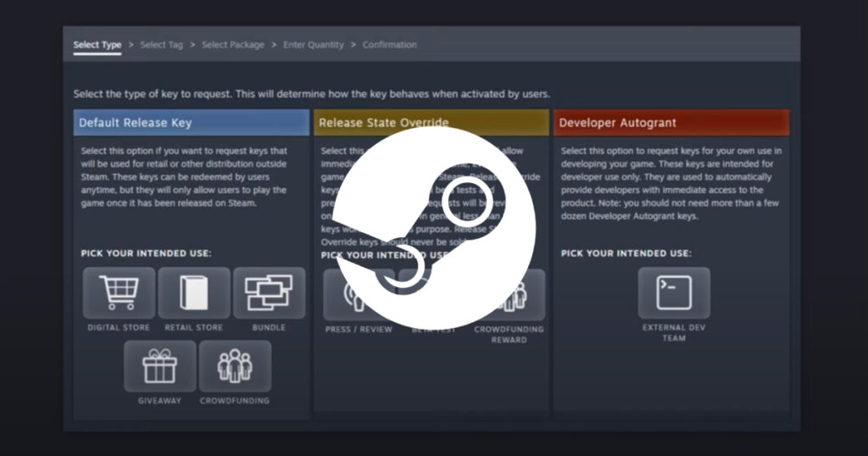868x456 pixels.
Task: Pick the Giveaway gift box icon
Action: tap(160, 366)
